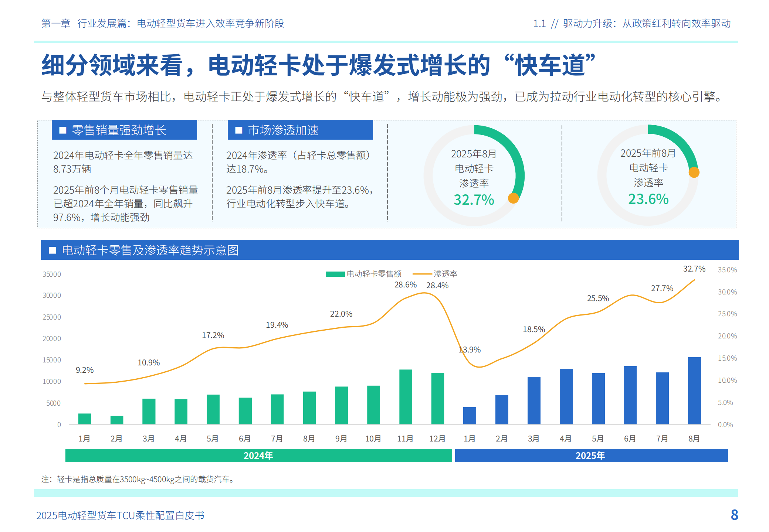
Task: Click the November 2024 green bar
Action: click(406, 397)
